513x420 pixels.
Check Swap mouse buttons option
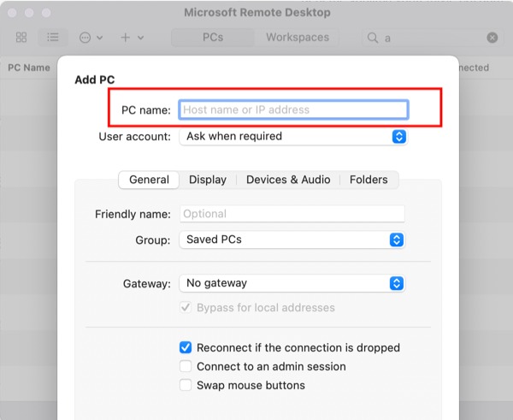click(x=186, y=386)
